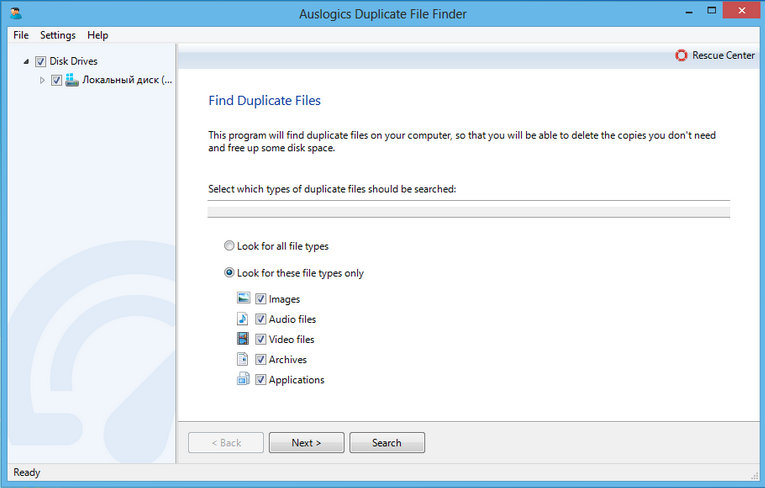Close the Duplicate File Finder window
Viewport: 765px width, 488px height.
coord(742,10)
